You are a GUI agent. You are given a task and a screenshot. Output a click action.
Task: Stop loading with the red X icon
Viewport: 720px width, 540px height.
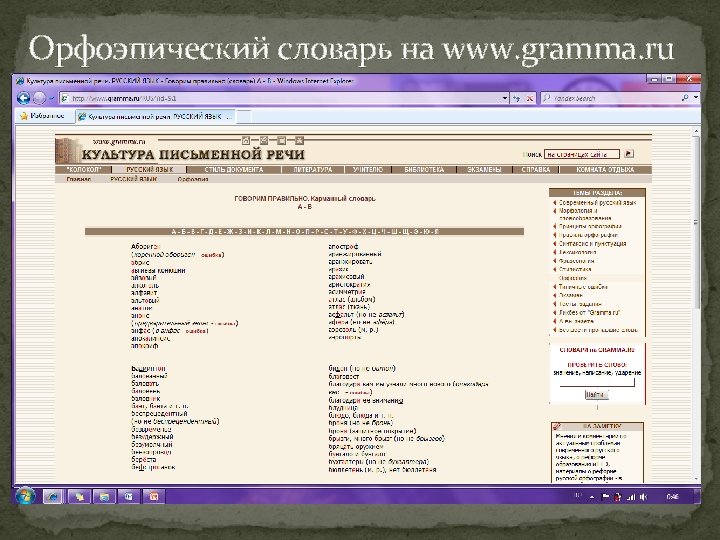(x=529, y=98)
